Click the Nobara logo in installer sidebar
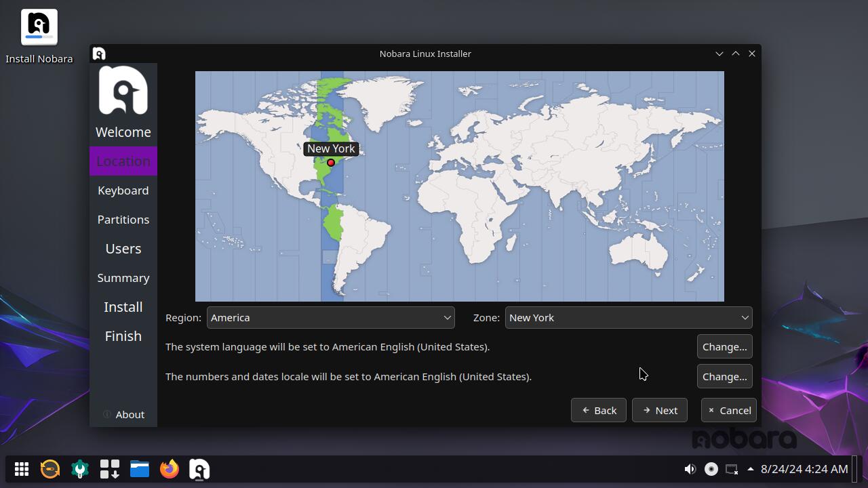The width and height of the screenshot is (868, 488). pyautogui.click(x=123, y=90)
